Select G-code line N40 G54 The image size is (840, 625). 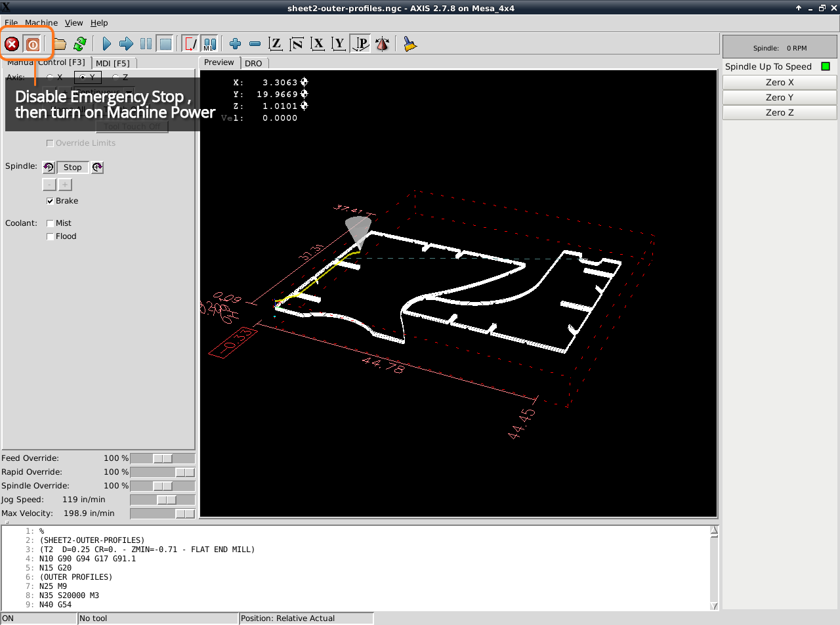56,605
